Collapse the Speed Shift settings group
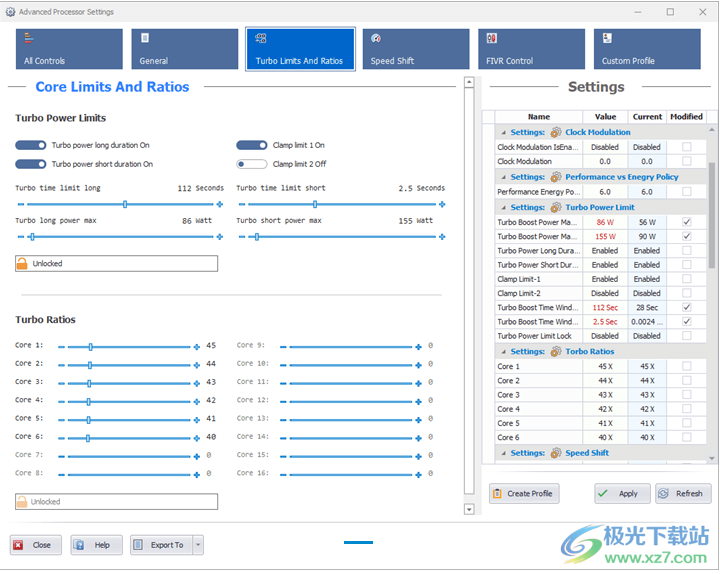The image size is (720, 574). (504, 453)
